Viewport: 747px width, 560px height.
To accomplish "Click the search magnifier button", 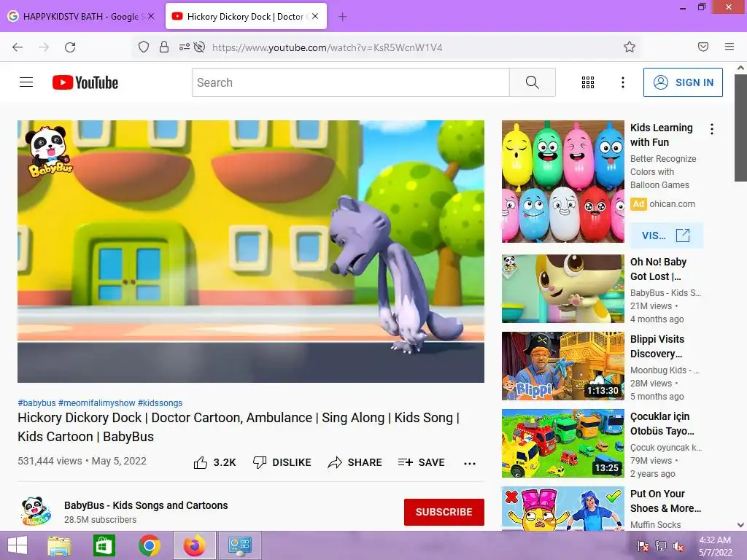I will coord(532,82).
